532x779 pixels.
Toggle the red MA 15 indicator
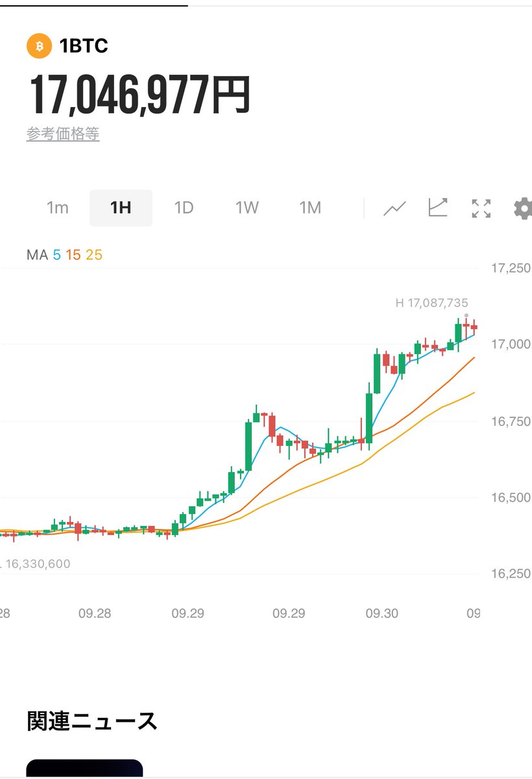click(75, 254)
